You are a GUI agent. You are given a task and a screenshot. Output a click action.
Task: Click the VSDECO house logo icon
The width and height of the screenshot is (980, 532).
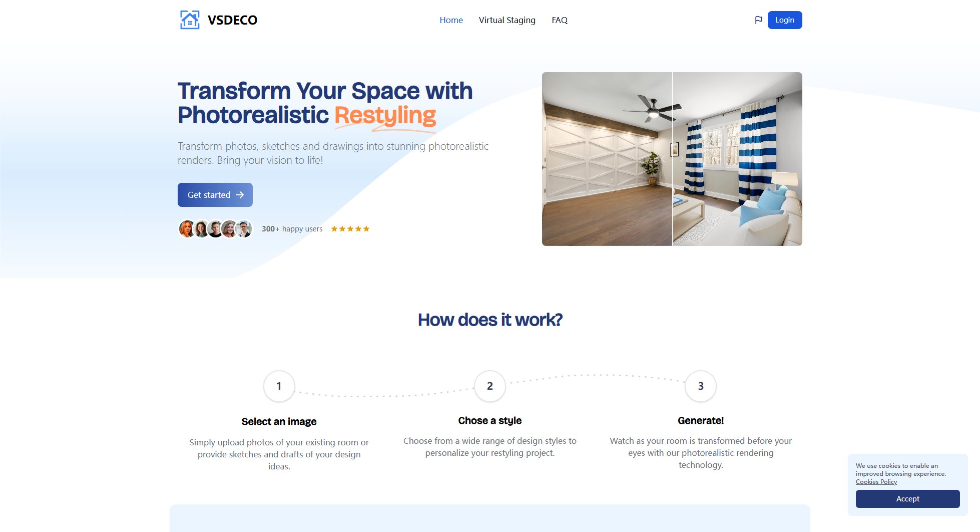coord(190,20)
